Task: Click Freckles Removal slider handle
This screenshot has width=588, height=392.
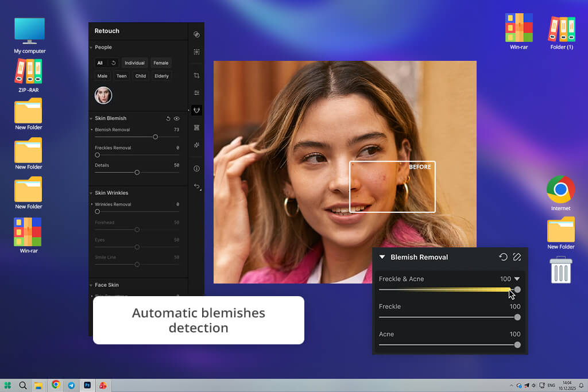Action: coord(98,155)
